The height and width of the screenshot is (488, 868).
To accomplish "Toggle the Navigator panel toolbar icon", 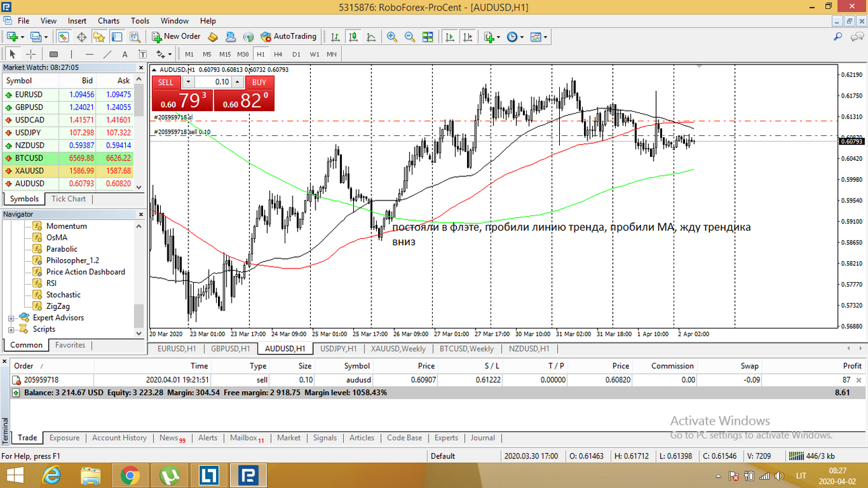I will tap(99, 36).
